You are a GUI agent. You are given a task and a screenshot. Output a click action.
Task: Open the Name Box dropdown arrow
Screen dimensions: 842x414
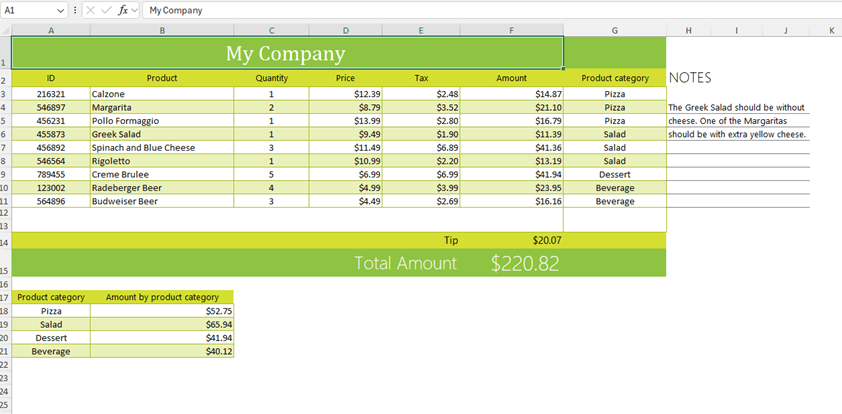click(x=60, y=10)
